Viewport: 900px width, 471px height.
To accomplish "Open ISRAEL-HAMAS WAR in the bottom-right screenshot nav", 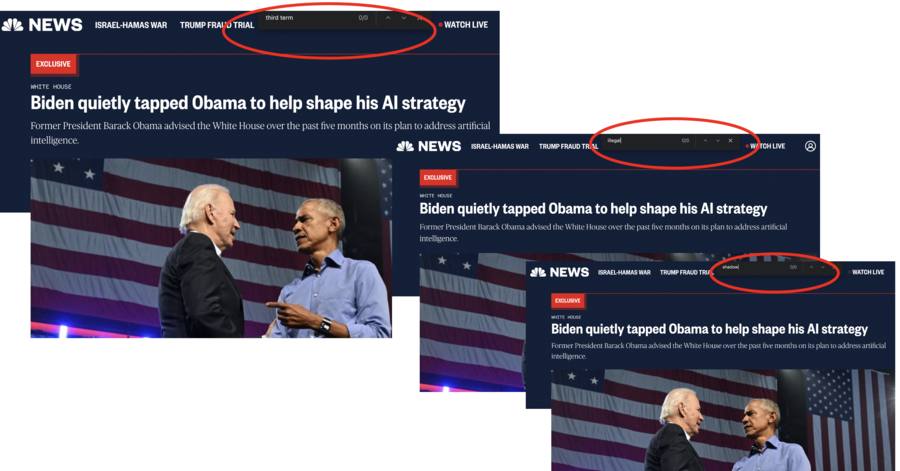I will 624,273.
